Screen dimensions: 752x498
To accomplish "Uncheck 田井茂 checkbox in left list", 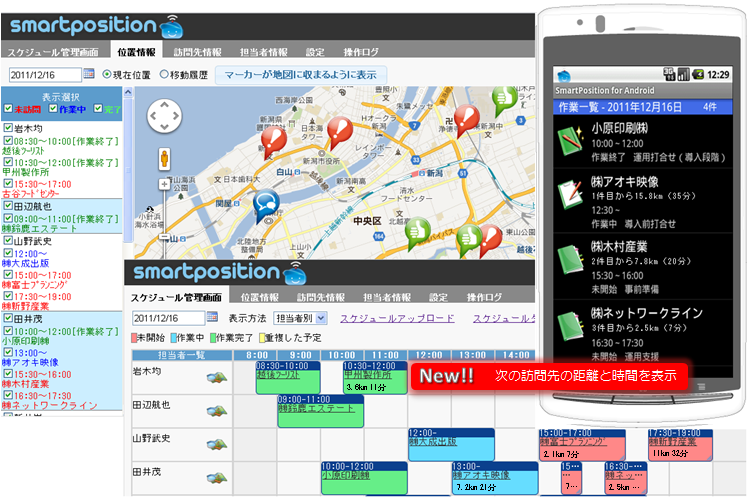I will pos(8,318).
